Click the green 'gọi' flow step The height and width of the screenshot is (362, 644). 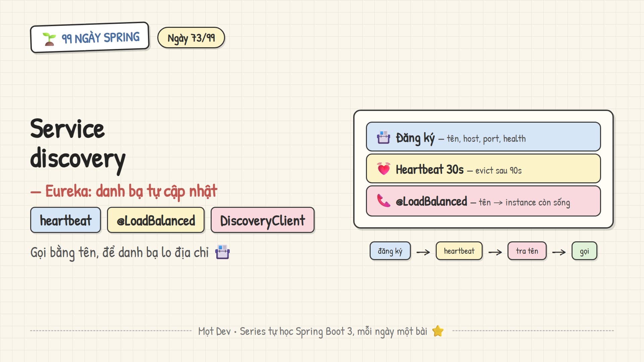click(584, 251)
